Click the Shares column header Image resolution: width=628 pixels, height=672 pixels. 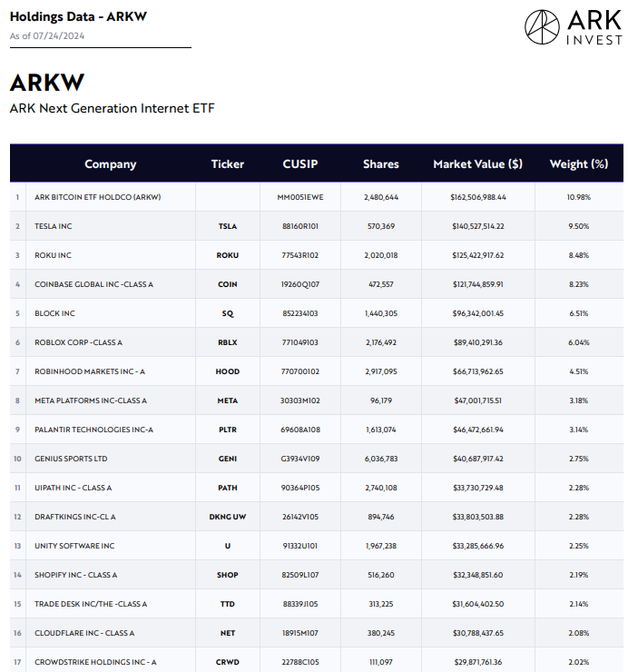[x=381, y=164]
